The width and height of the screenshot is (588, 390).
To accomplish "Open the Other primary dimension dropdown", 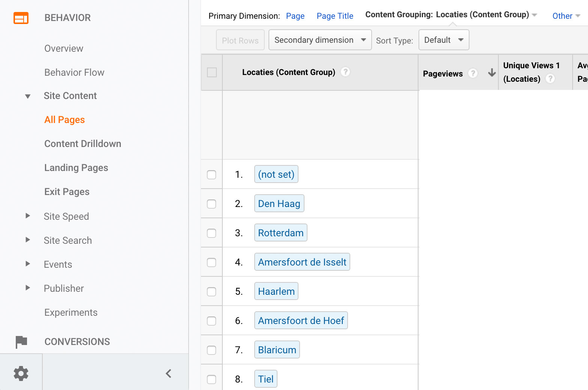I will click(x=566, y=16).
